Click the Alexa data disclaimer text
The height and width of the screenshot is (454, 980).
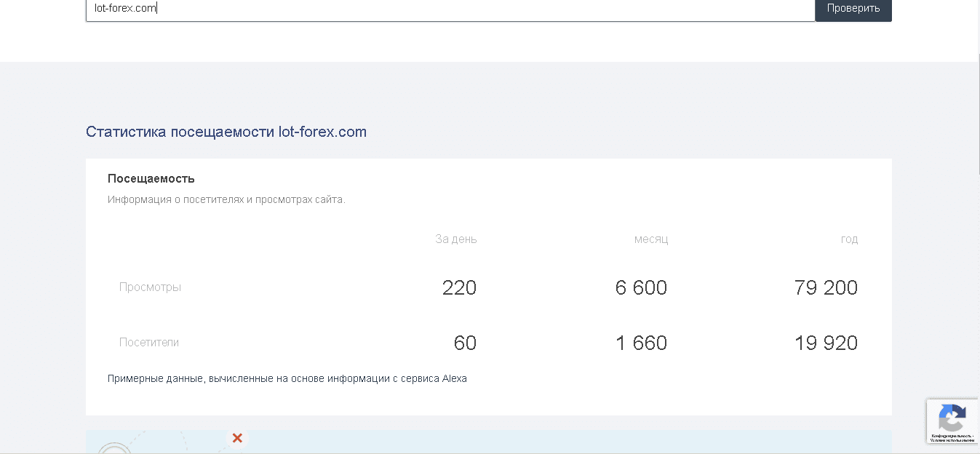[287, 378]
